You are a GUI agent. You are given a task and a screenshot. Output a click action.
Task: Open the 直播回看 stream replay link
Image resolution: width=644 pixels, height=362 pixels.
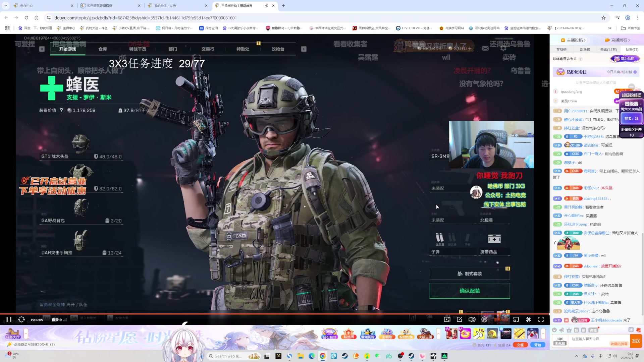coord(618,40)
